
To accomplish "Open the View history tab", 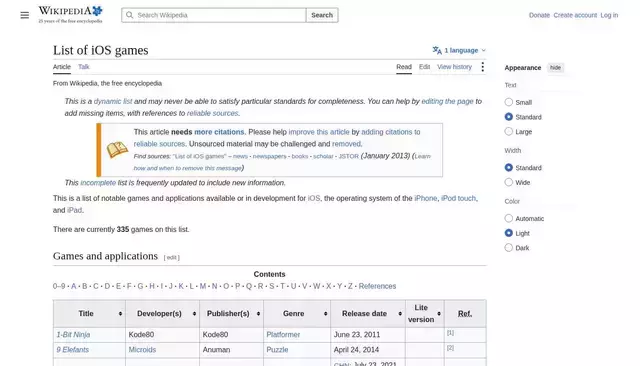I will click(x=454, y=67).
